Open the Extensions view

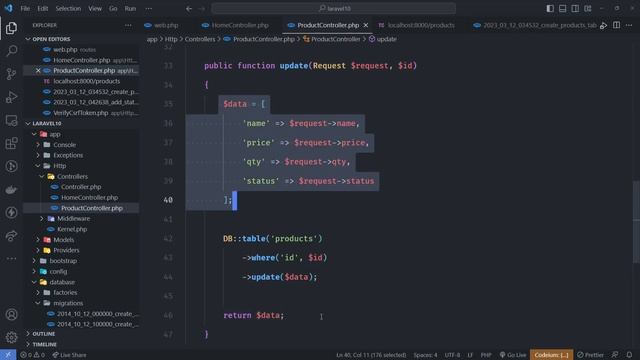click(x=11, y=143)
